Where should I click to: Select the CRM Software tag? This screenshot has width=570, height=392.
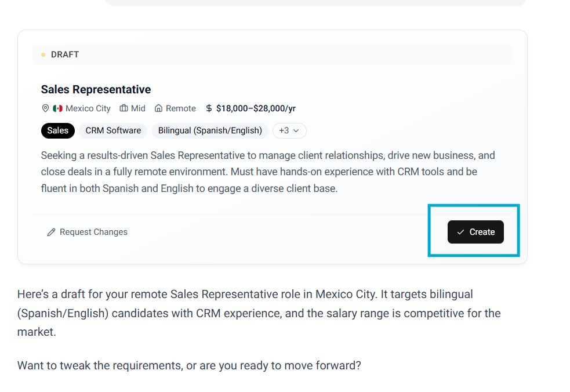(113, 130)
